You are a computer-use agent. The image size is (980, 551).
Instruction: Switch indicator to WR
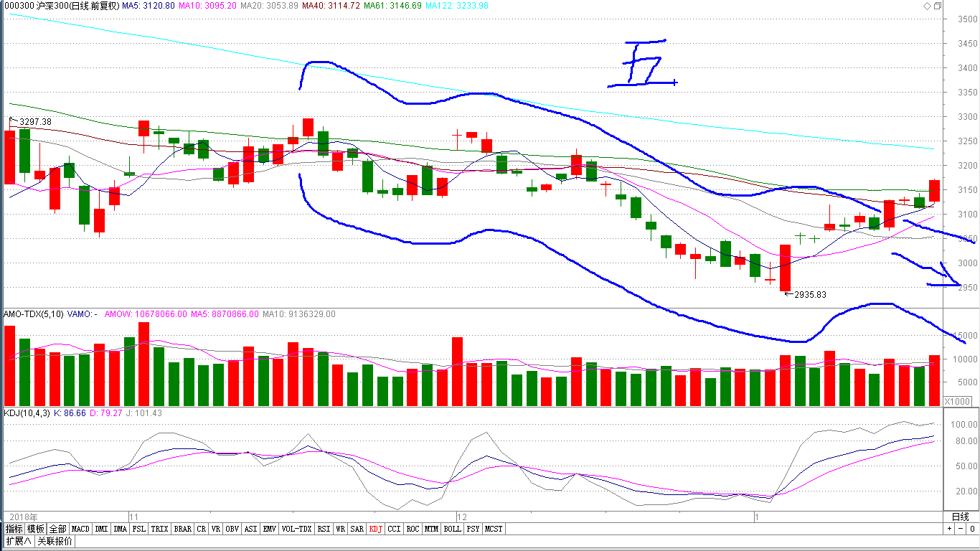click(341, 529)
